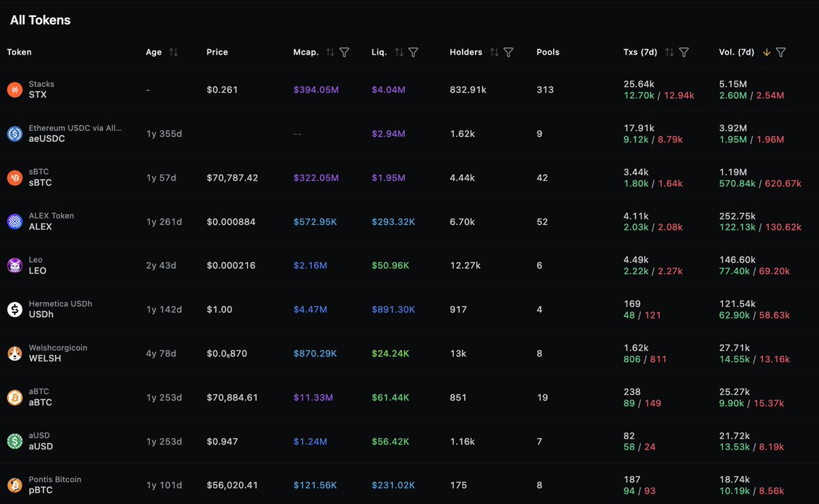Click LEO market cap $2.16M

(310, 265)
